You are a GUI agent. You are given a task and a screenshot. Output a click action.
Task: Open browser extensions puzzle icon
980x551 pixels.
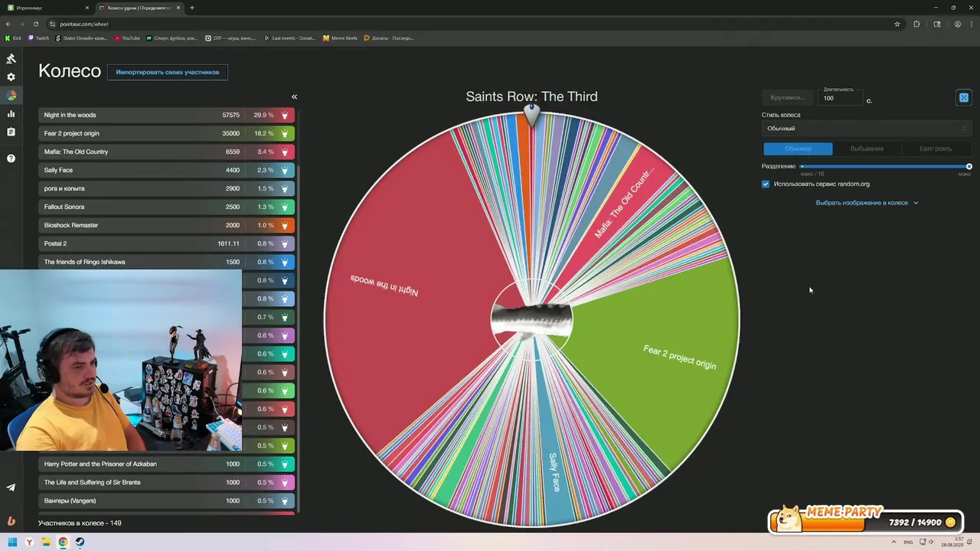[916, 24]
